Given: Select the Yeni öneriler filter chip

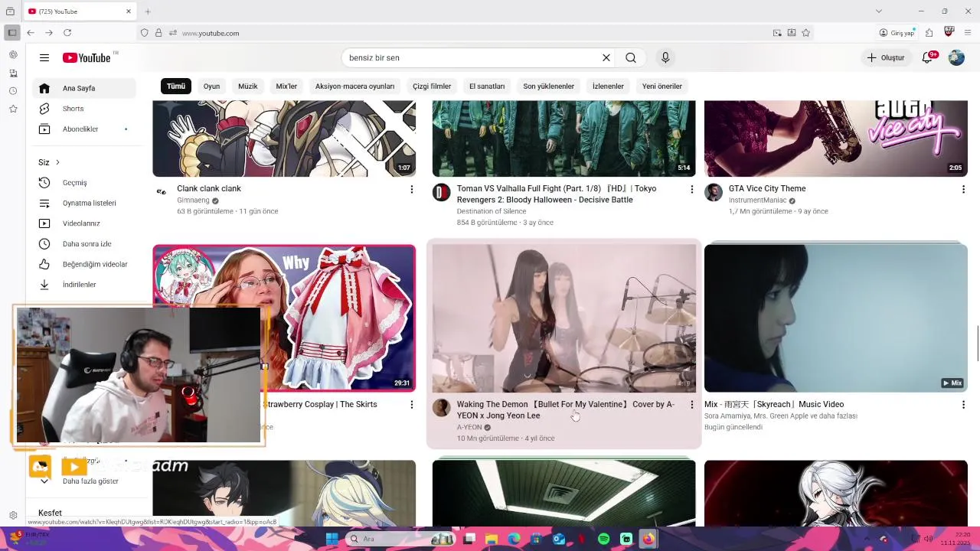Looking at the screenshot, I should 662,86.
